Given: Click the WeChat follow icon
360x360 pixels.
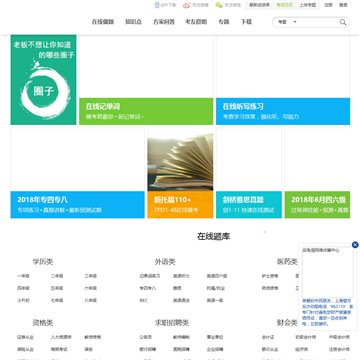Looking at the screenshot, I should pyautogui.click(x=219, y=5).
